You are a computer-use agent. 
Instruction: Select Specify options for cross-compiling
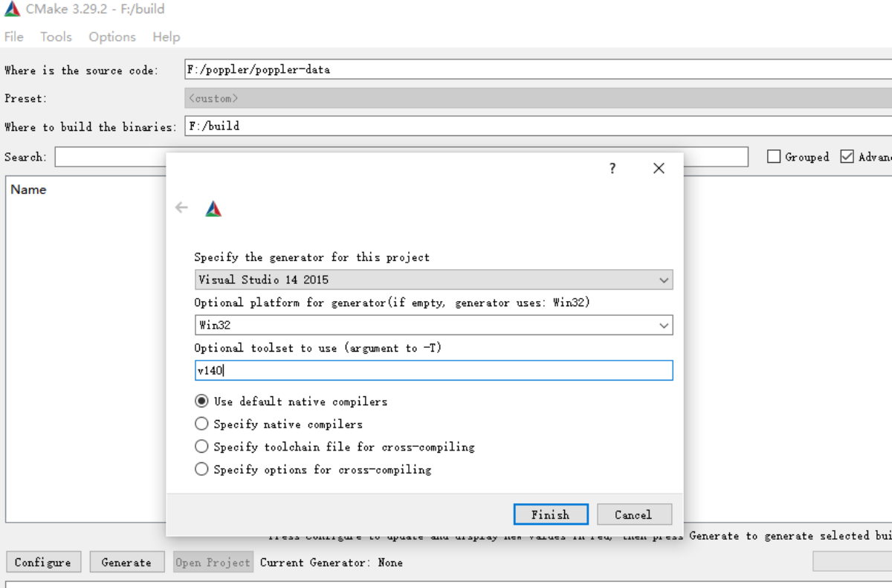(201, 470)
